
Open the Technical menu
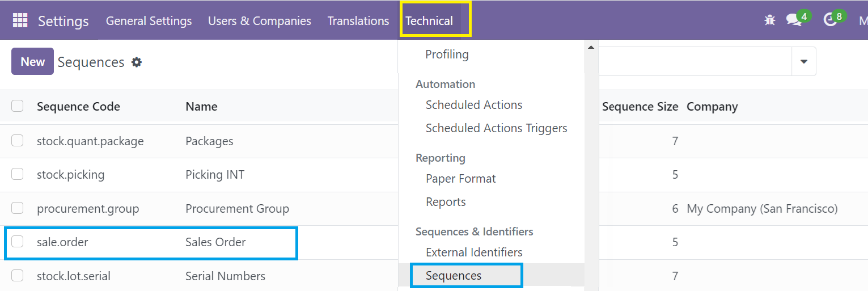(x=429, y=20)
